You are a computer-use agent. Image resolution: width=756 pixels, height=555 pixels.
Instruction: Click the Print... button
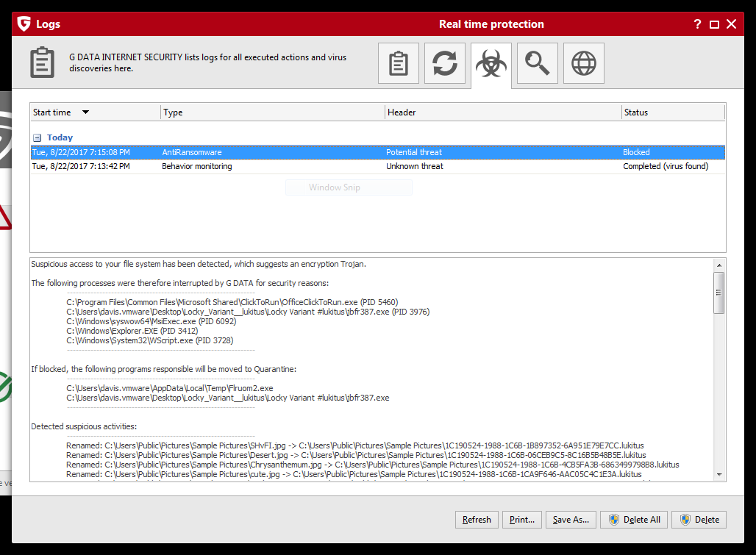click(521, 520)
